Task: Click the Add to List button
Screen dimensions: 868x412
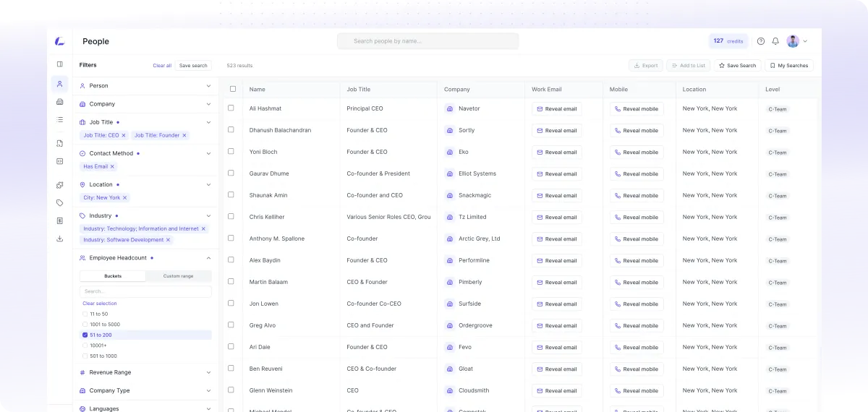Action: point(688,66)
